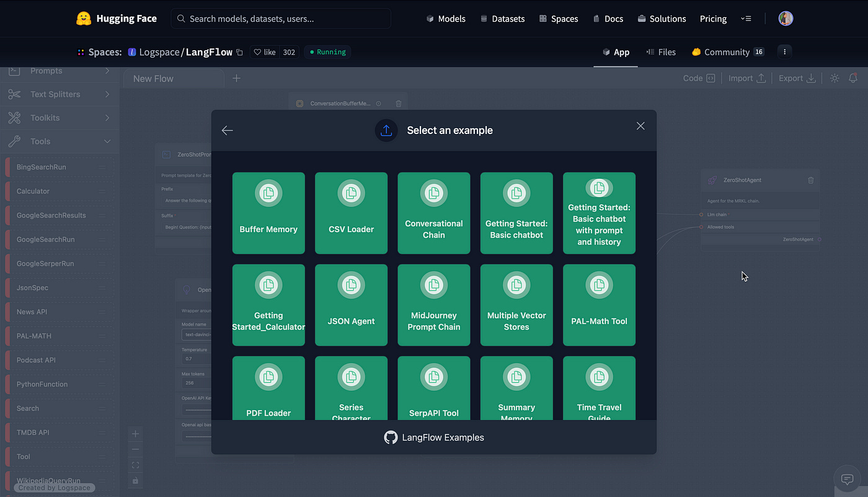The image size is (868, 497).
Task: Open the three-dot space options menu
Action: click(785, 52)
